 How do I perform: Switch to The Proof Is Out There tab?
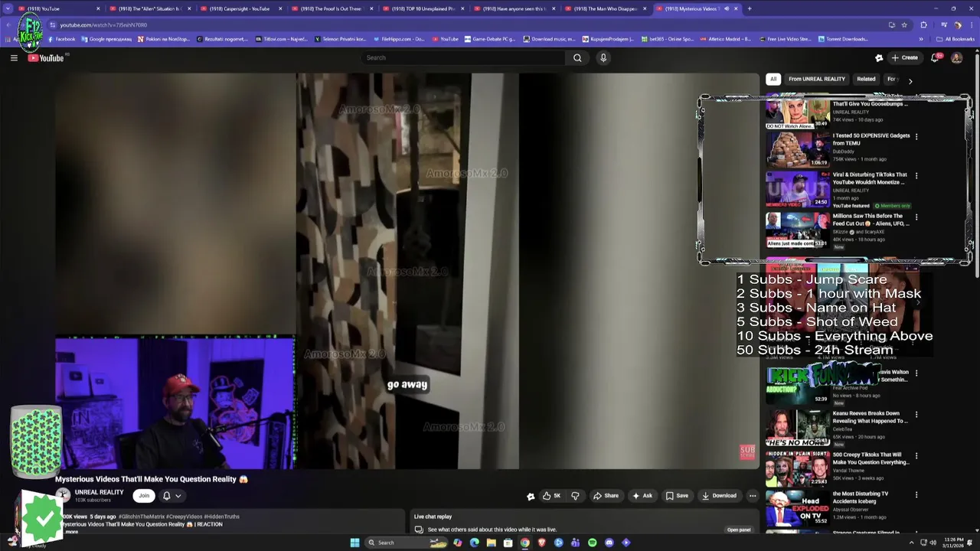point(331,8)
